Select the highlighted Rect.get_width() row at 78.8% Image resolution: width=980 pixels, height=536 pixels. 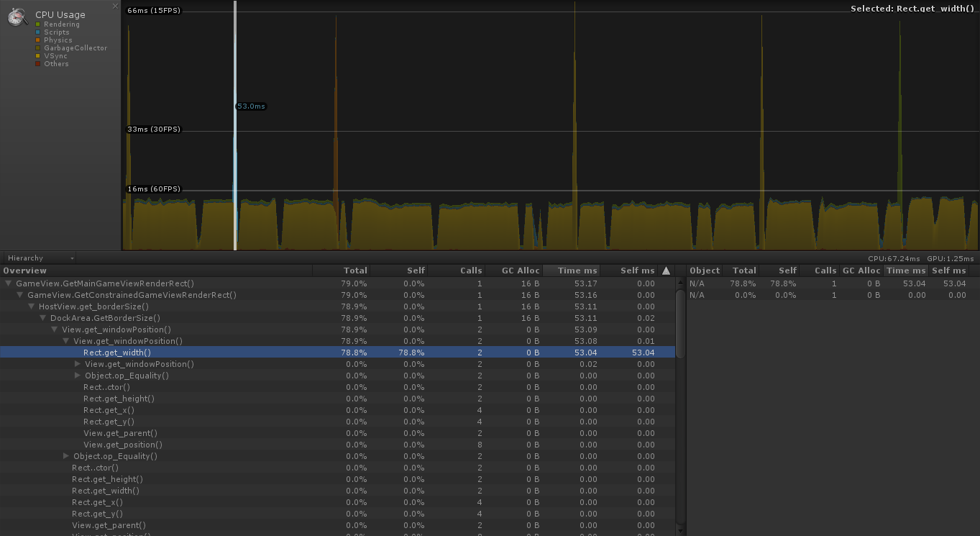[337, 353]
